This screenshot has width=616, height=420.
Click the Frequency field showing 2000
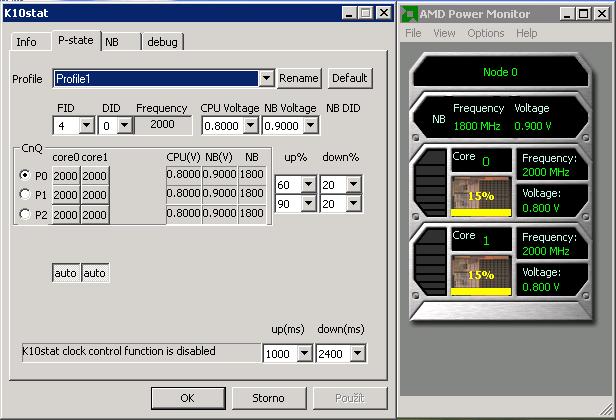[x=163, y=125]
